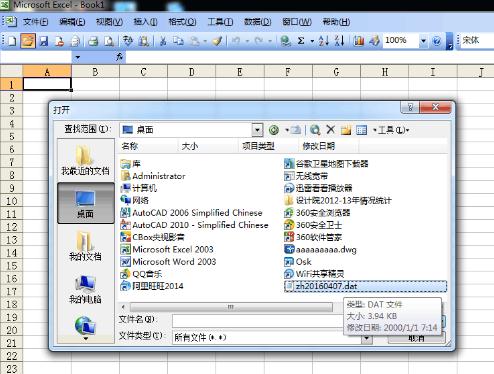Click the Sort Descending icon
The height and width of the screenshot is (374, 494).
pos(339,41)
